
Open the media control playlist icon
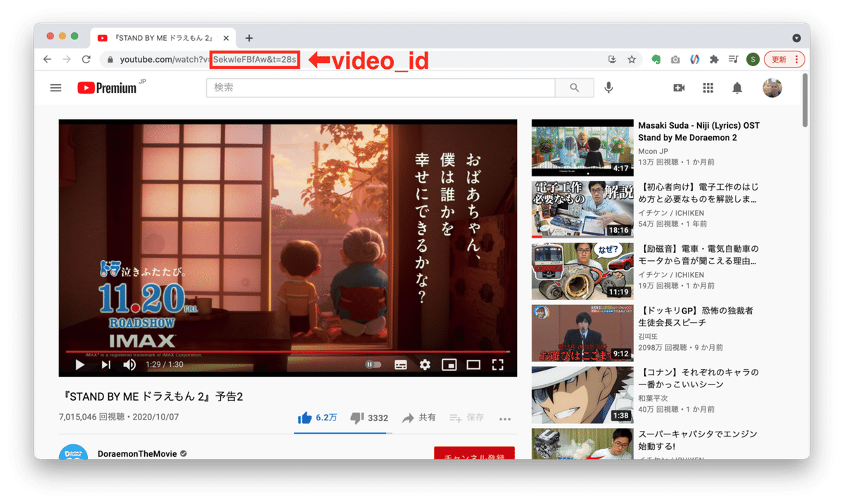coord(734,60)
